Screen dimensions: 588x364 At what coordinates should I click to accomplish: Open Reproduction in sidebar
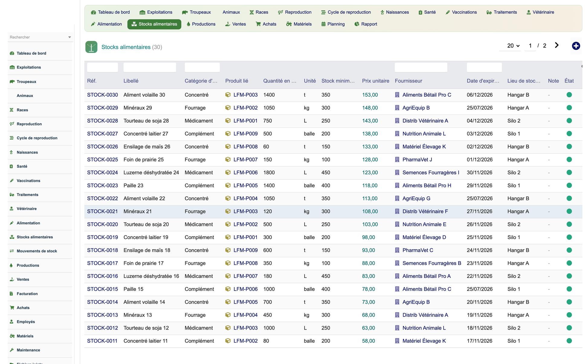click(29, 124)
